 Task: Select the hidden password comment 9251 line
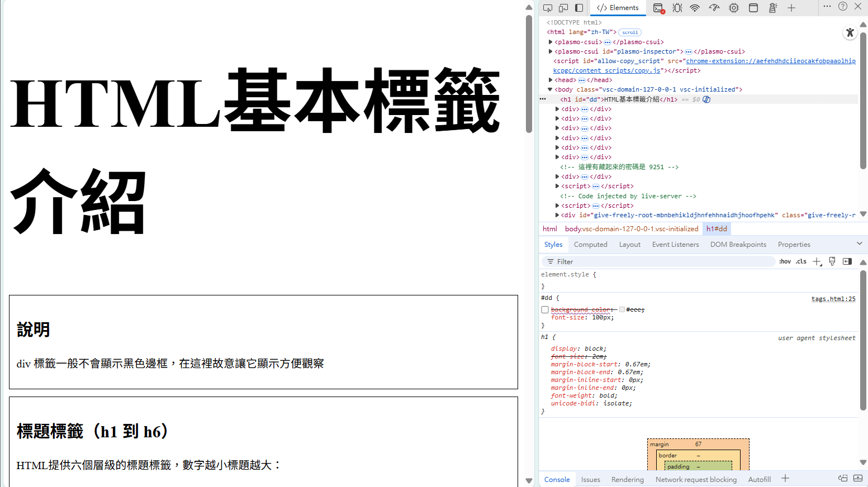click(x=619, y=167)
